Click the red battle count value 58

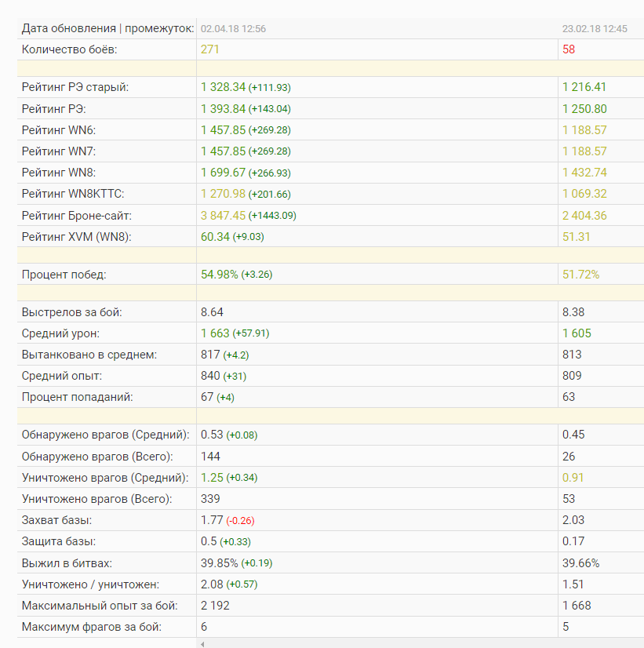pos(569,49)
